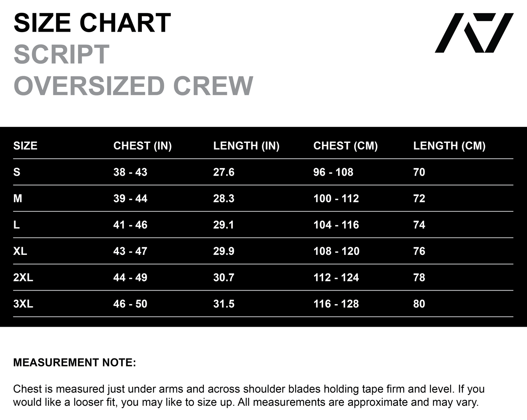The width and height of the screenshot is (527, 420).
Task: Click the 80 length cm cell
Action: coord(419,304)
